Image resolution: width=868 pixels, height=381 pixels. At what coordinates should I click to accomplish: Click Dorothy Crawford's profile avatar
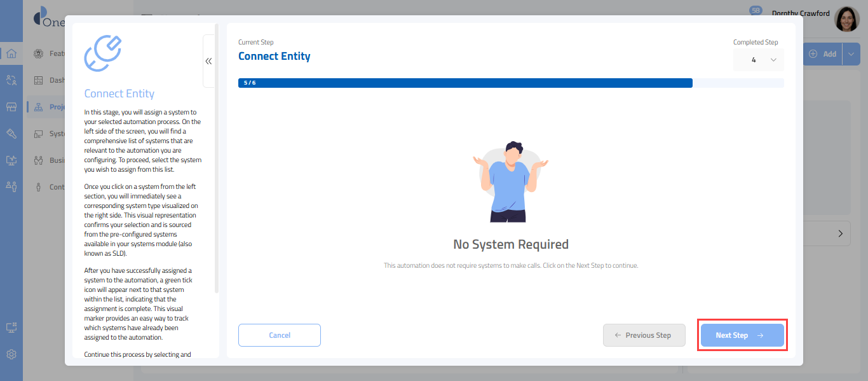pos(846,19)
